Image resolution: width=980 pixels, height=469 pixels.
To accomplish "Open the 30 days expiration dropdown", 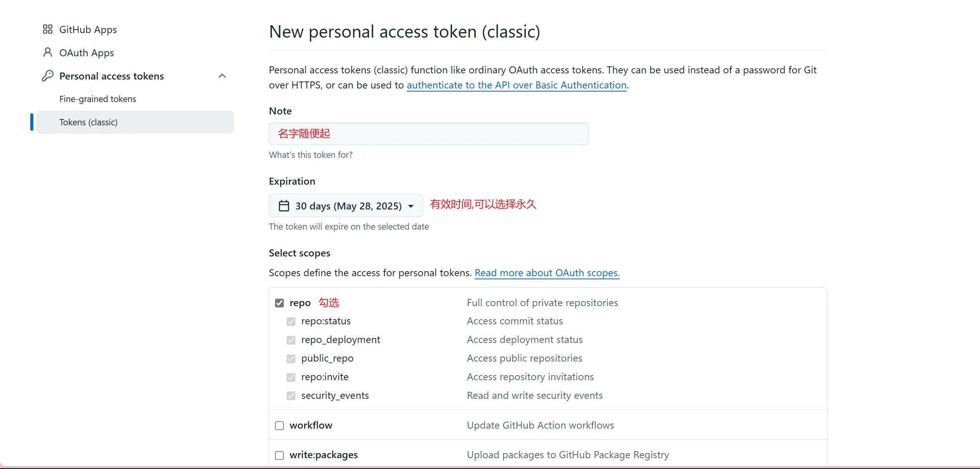I will pos(345,206).
